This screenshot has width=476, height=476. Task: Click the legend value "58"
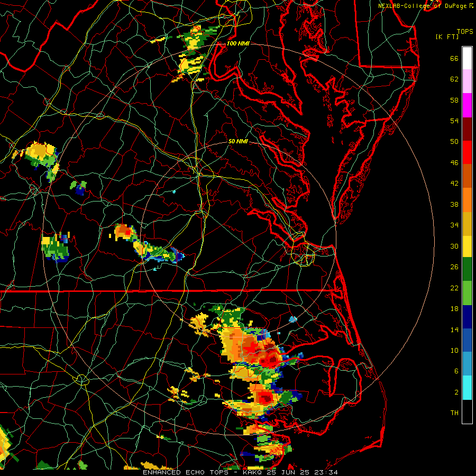[454, 100]
